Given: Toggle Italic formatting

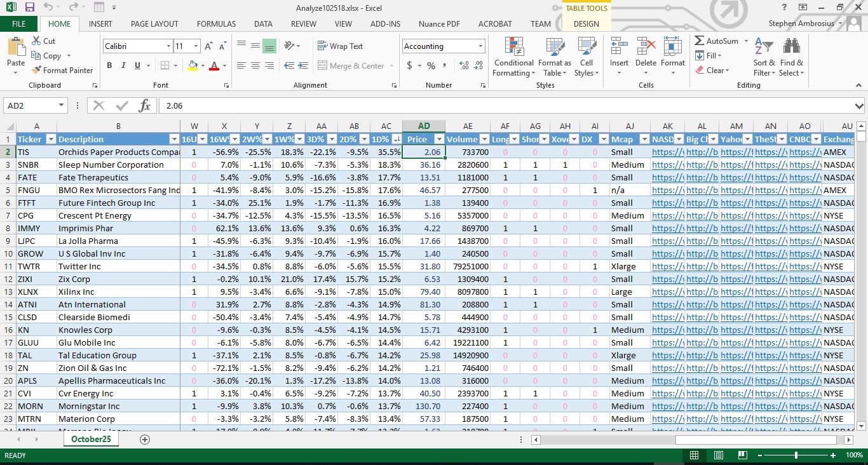Looking at the screenshot, I should coord(124,65).
